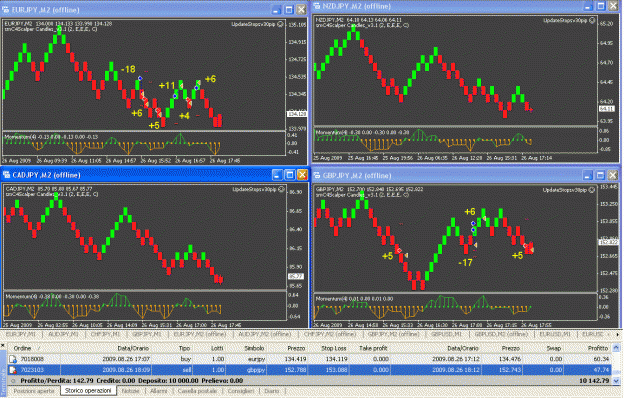This screenshot has height=398, width=625.
Task: Click the -17 trade label on GBPJPY chart
Action: click(x=465, y=263)
